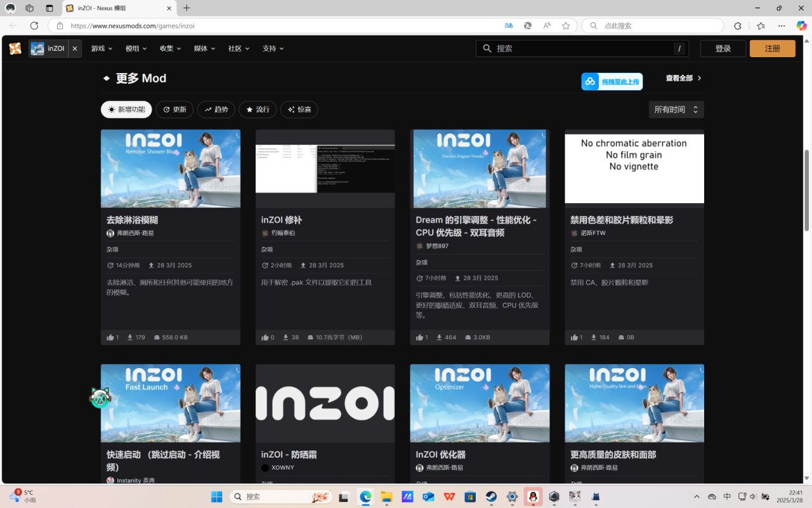Open the Dream's Engine Tweaks thumbnail

coord(480,168)
